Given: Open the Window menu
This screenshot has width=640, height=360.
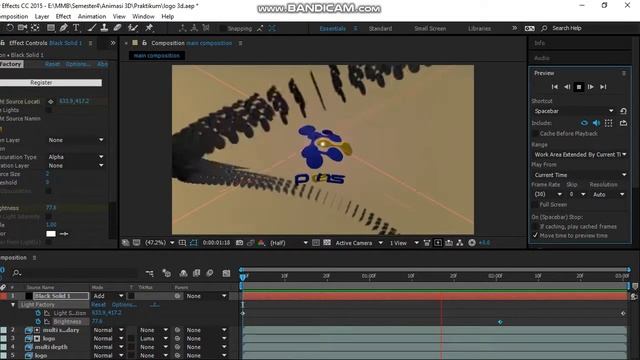Looking at the screenshot, I should coord(143,16).
